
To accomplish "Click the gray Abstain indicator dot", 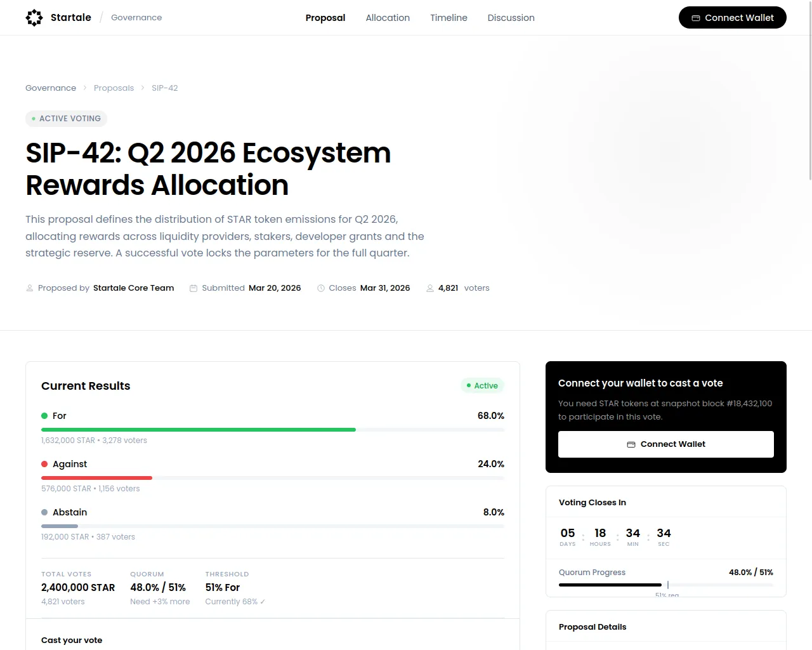I will tap(44, 512).
